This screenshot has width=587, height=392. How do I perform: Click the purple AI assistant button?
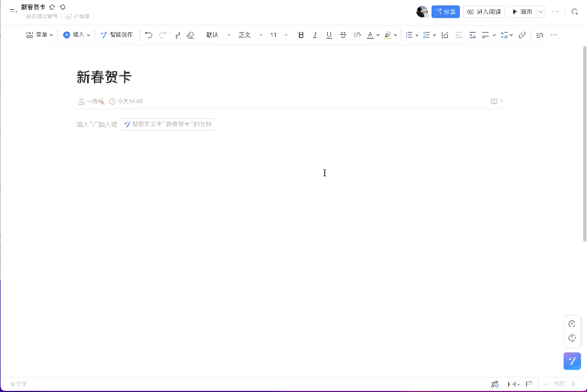(x=572, y=361)
